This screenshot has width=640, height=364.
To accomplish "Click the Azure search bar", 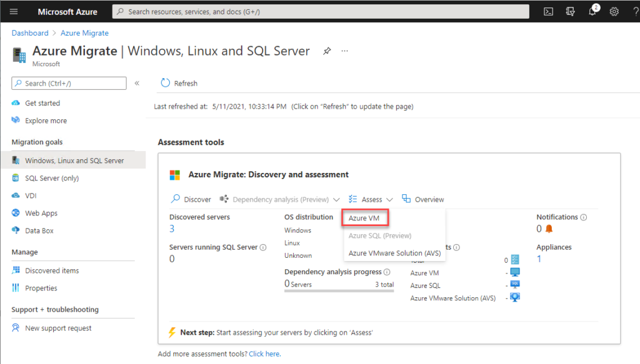I will pyautogui.click(x=319, y=11).
